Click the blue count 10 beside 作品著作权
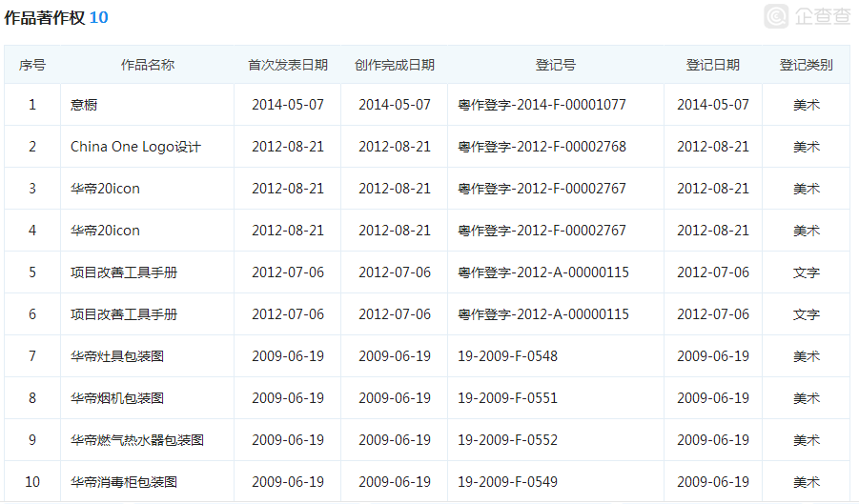The width and height of the screenshot is (859, 504). 98,17
